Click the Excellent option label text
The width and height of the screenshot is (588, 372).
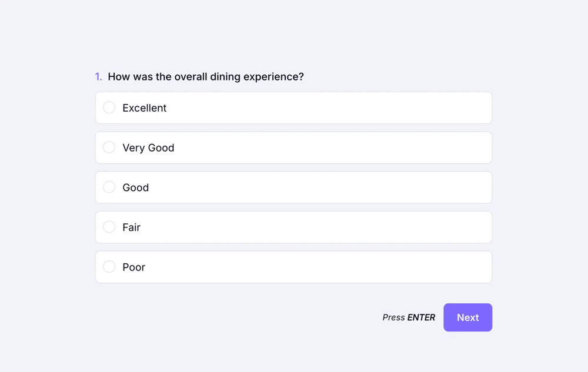pyautogui.click(x=144, y=108)
